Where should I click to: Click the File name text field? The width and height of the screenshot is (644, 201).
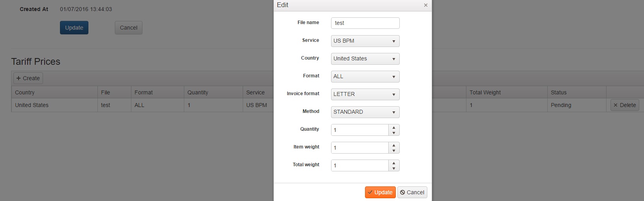pyautogui.click(x=365, y=23)
